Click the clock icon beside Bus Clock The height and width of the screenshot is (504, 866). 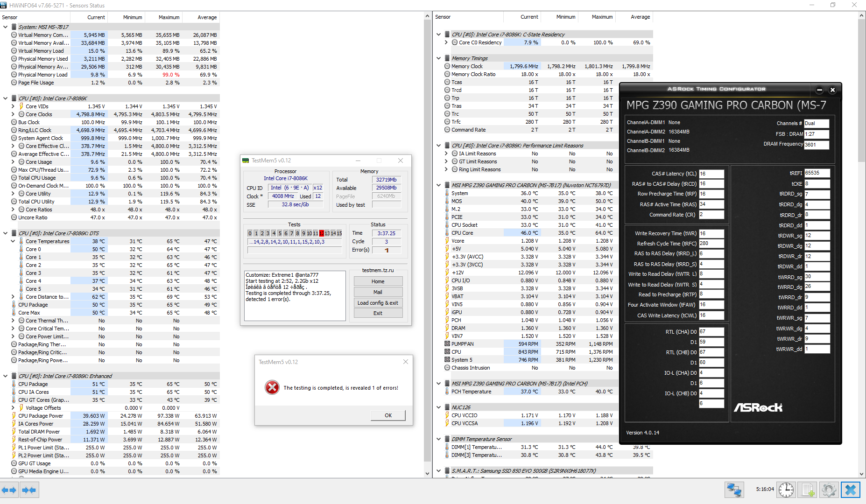coord(14,122)
